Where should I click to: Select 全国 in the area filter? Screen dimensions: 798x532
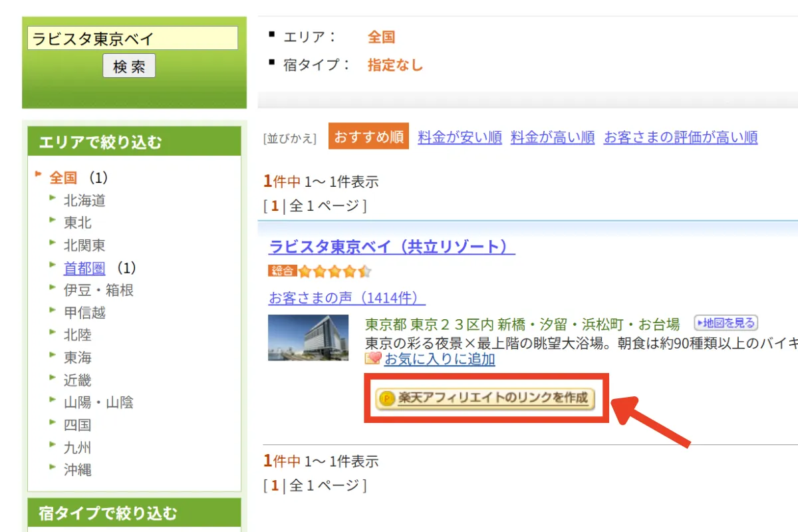[63, 178]
